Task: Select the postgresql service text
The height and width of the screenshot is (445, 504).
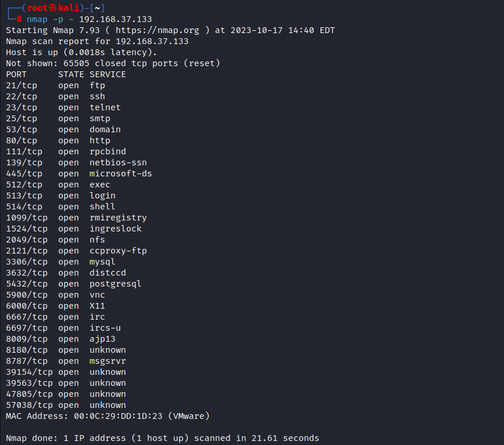Action: tap(115, 284)
